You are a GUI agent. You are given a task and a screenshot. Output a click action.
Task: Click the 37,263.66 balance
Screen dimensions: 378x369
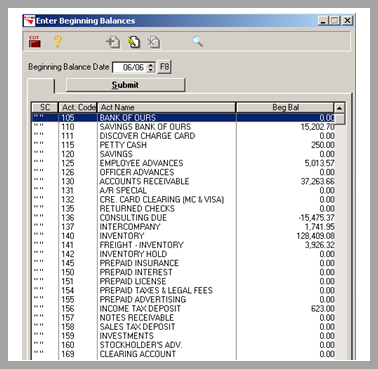pos(317,181)
